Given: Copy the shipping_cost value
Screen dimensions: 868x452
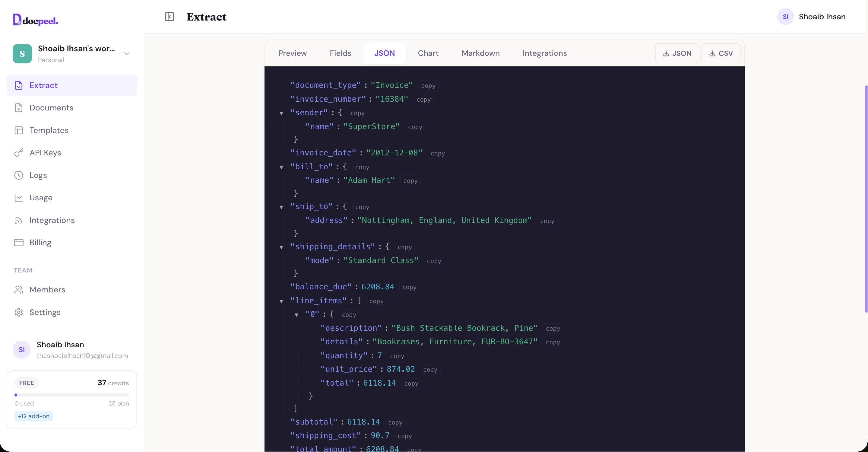Looking at the screenshot, I should click(x=405, y=436).
